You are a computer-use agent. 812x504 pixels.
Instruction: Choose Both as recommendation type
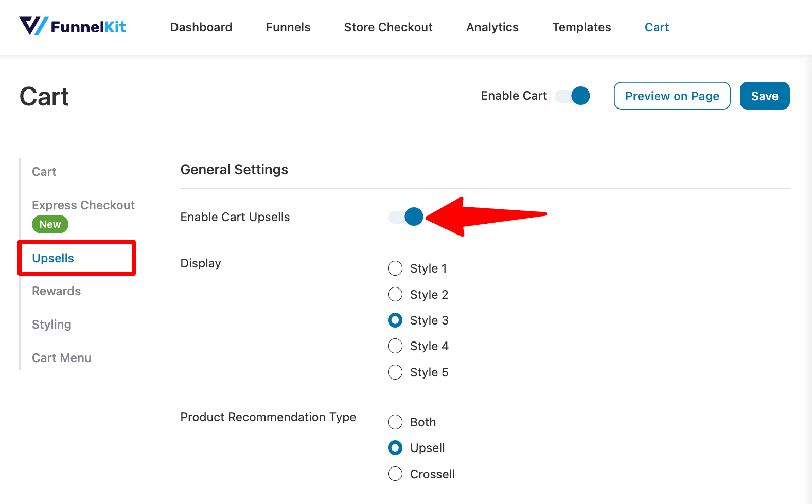click(395, 422)
